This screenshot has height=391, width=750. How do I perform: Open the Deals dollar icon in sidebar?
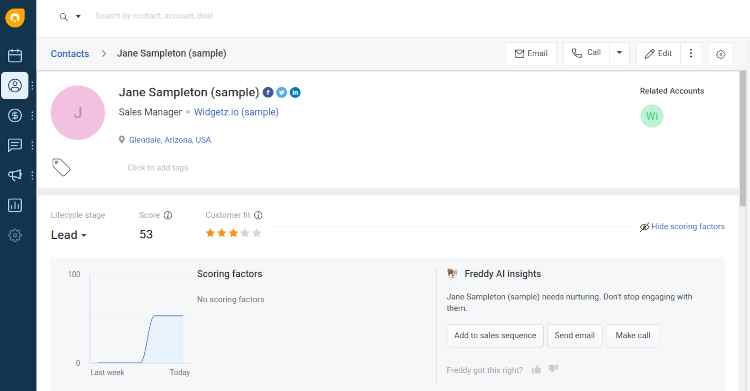(15, 115)
